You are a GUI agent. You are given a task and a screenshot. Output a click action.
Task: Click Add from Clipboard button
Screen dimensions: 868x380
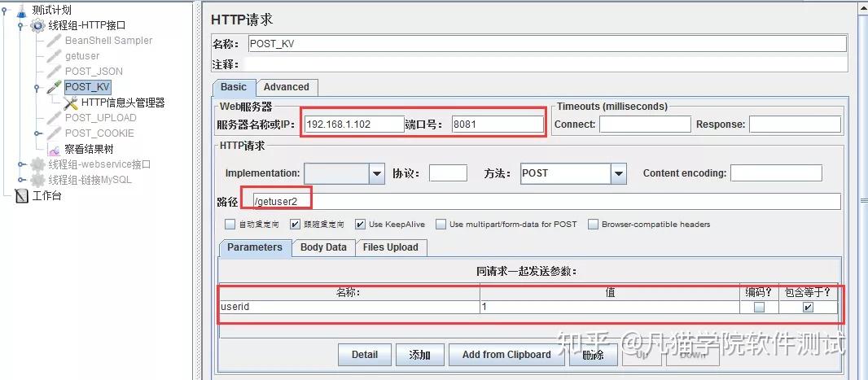[x=506, y=355]
